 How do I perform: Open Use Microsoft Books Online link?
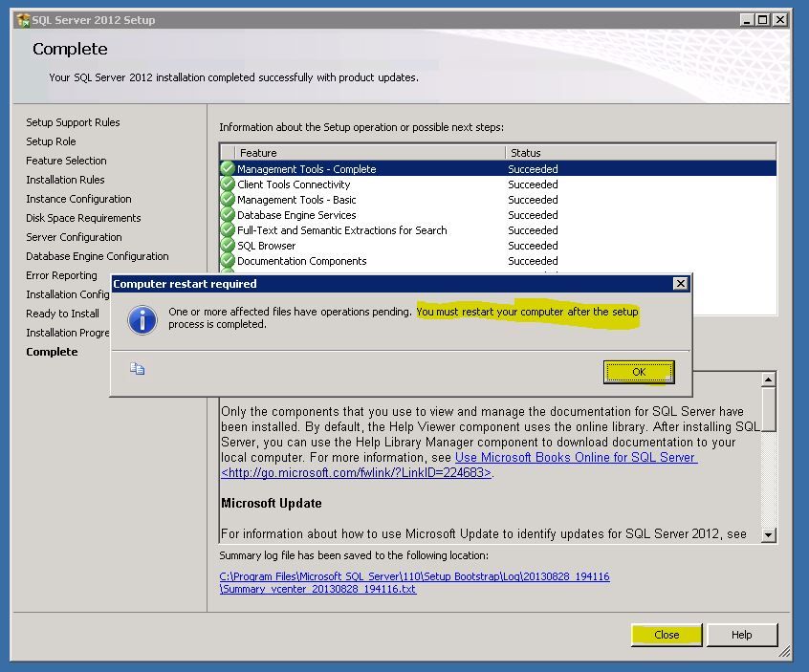[576, 457]
